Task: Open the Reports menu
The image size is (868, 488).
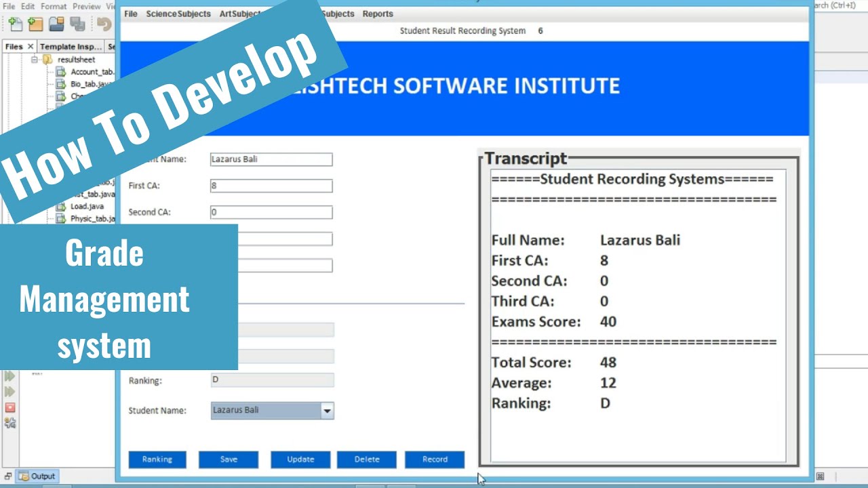Action: [x=378, y=14]
